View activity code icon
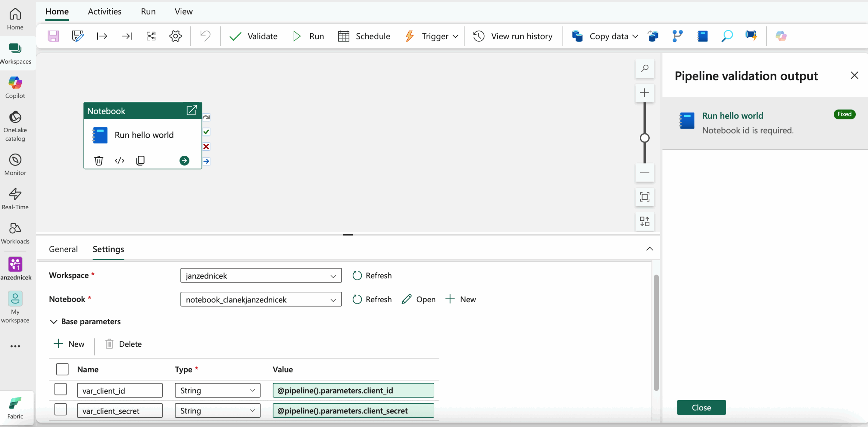The height and width of the screenshot is (427, 868). click(120, 160)
